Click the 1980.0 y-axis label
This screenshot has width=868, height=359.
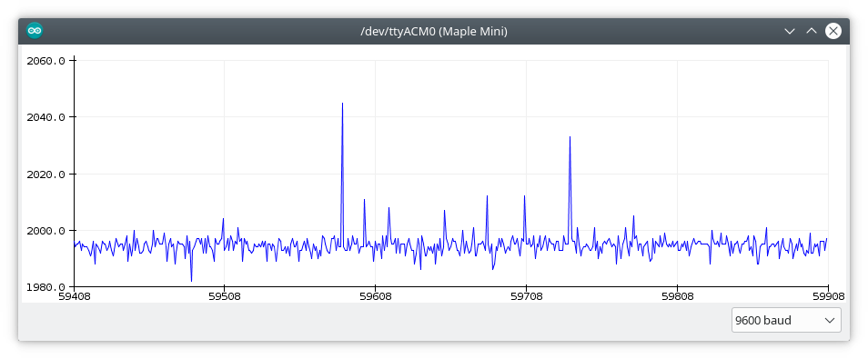coord(45,287)
